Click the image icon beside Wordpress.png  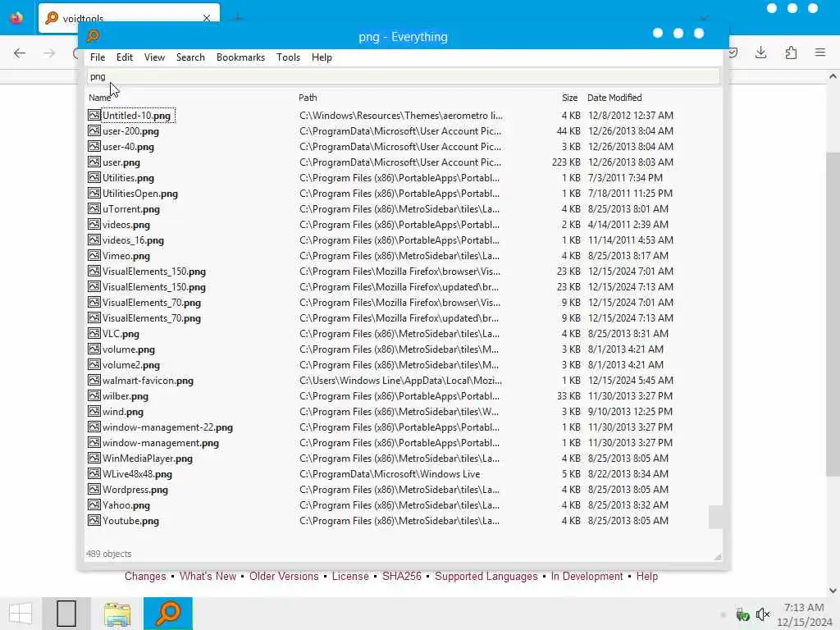coord(94,489)
